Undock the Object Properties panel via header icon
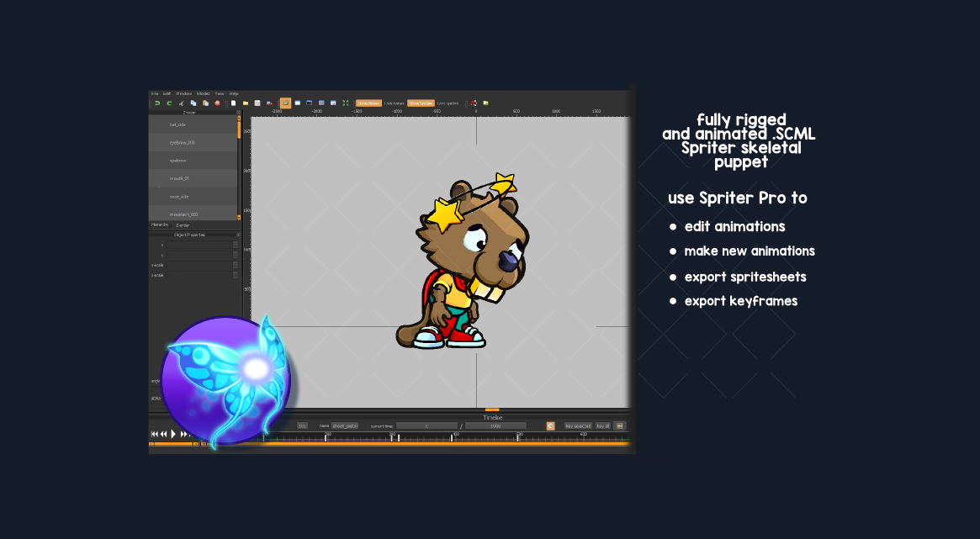Viewport: 980px width, 539px height. click(238, 235)
